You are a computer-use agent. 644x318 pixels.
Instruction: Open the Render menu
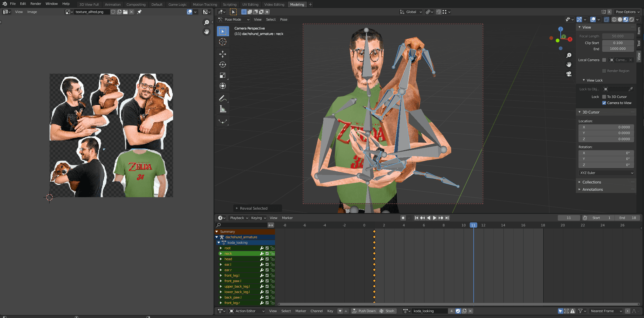coord(36,4)
